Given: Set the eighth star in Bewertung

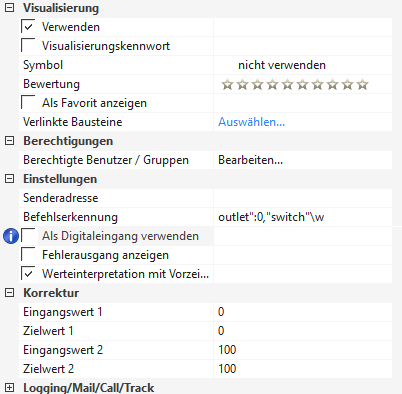Looking at the screenshot, I should (x=332, y=85).
